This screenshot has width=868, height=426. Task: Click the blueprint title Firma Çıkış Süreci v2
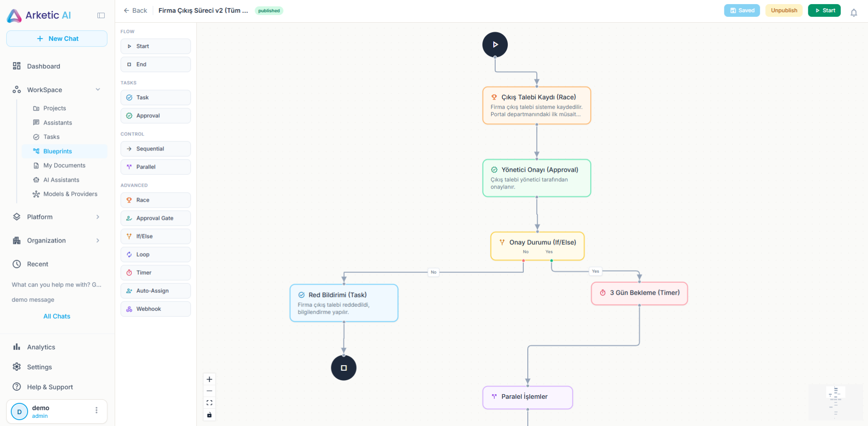(x=203, y=10)
